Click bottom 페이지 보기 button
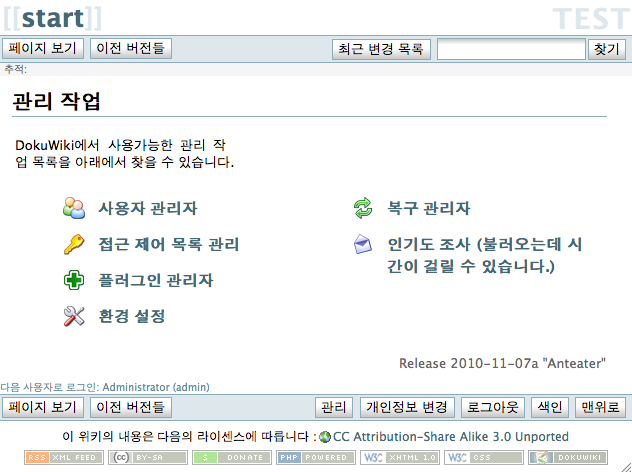 [43, 407]
